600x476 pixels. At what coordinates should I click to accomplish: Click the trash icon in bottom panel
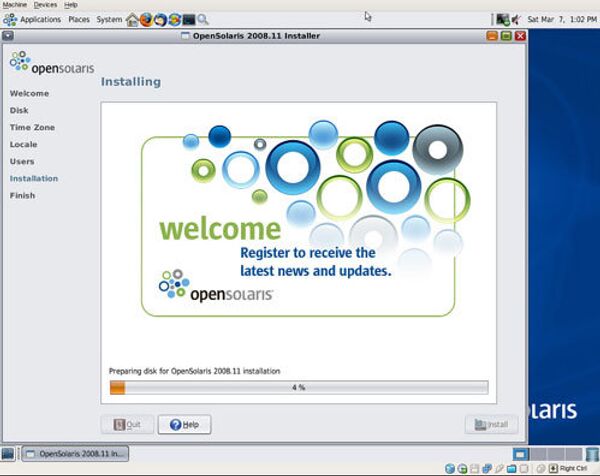[x=592, y=455]
